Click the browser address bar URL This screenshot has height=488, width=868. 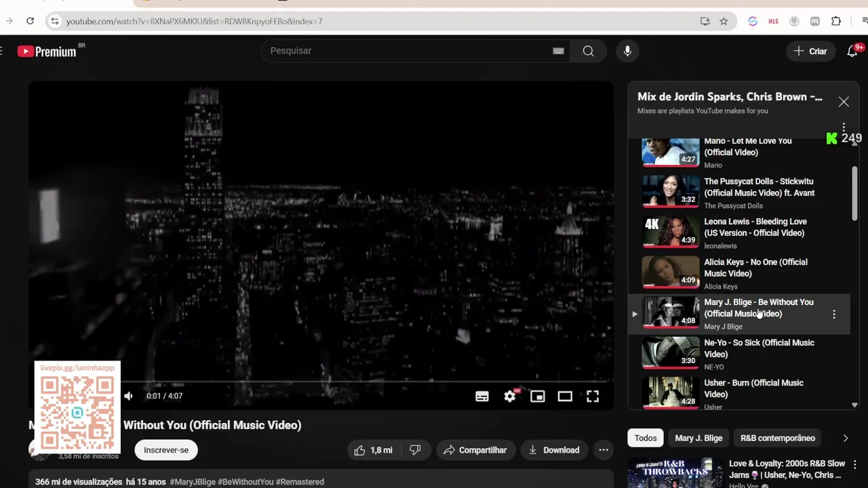point(195,21)
